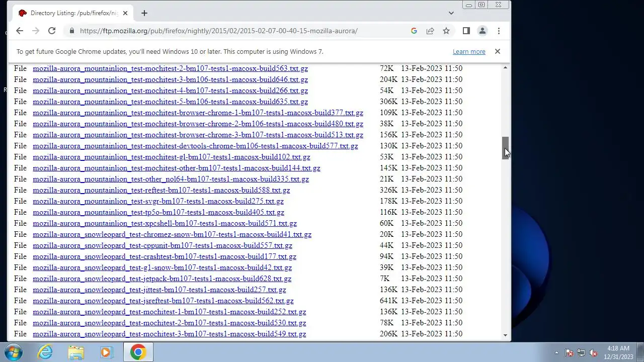644x362 pixels.
Task: Open media player taskbar icon
Action: [x=106, y=352]
